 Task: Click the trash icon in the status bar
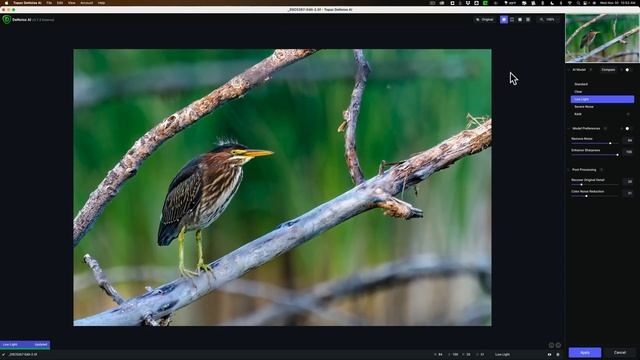point(558,354)
